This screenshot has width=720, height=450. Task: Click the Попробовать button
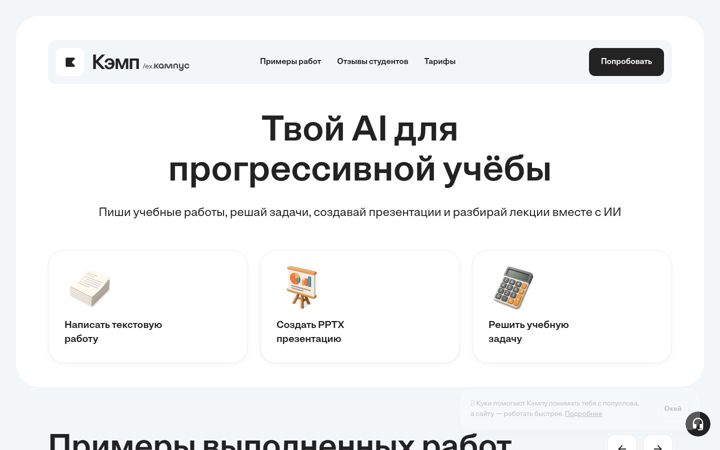[x=626, y=62]
